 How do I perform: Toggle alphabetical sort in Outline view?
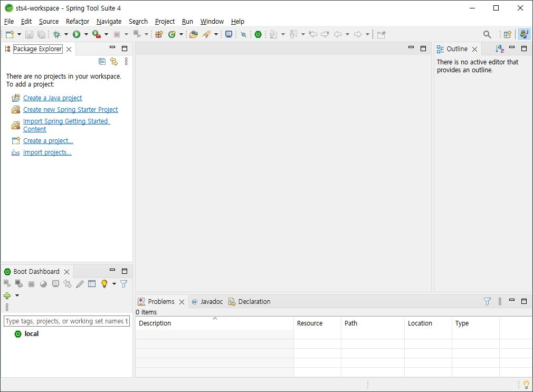click(499, 49)
